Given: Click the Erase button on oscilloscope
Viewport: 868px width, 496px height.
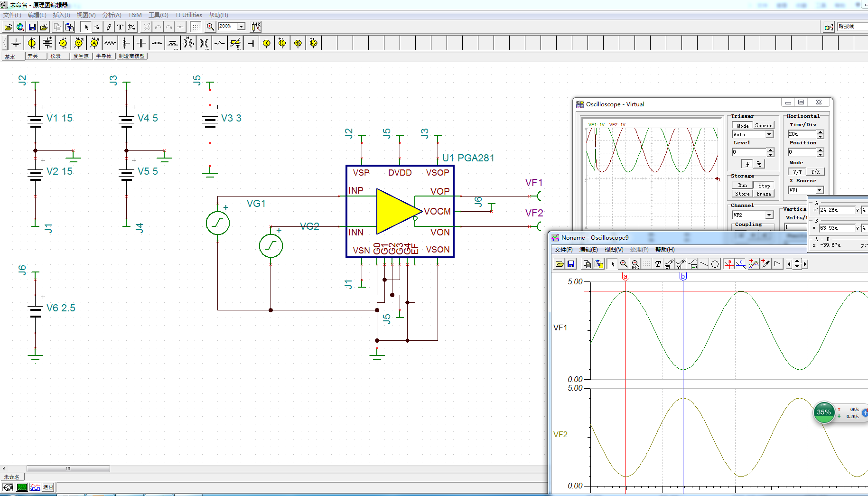Looking at the screenshot, I should tap(764, 194).
